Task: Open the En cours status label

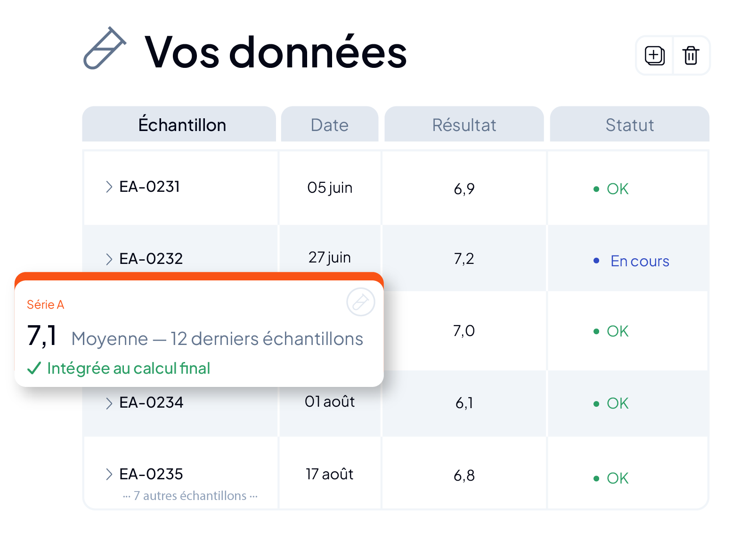Action: coord(640,261)
